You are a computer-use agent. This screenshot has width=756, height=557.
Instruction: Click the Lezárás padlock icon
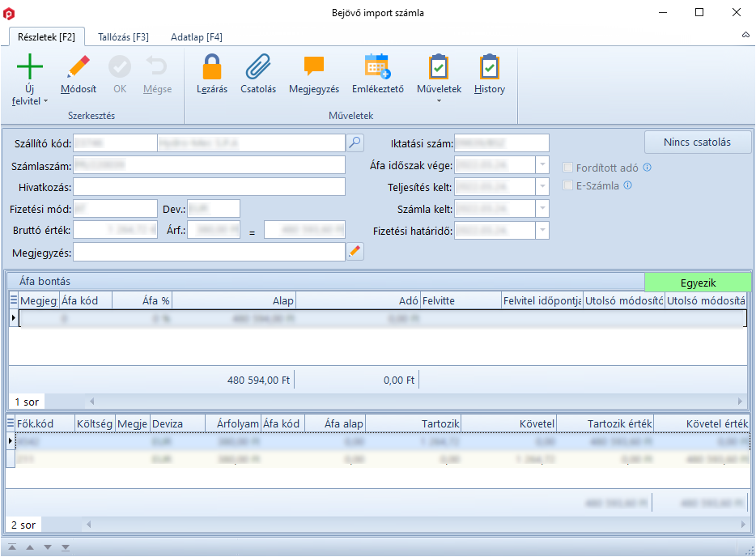212,67
